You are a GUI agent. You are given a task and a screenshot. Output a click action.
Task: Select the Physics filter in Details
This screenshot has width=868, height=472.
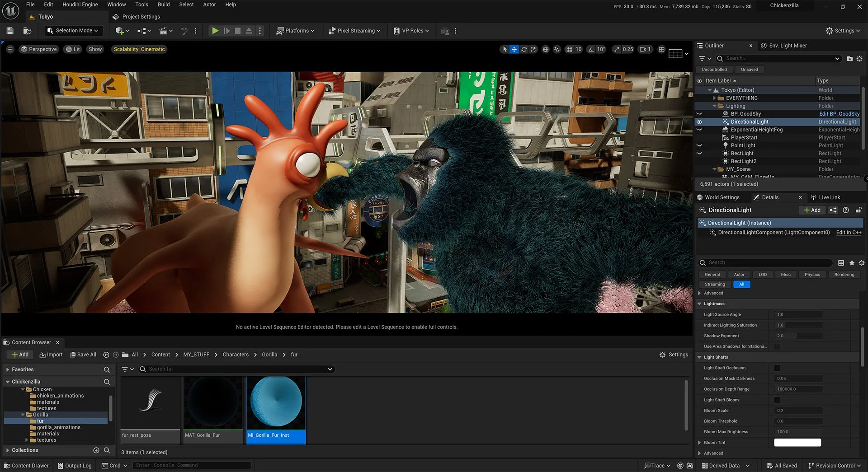(x=812, y=275)
